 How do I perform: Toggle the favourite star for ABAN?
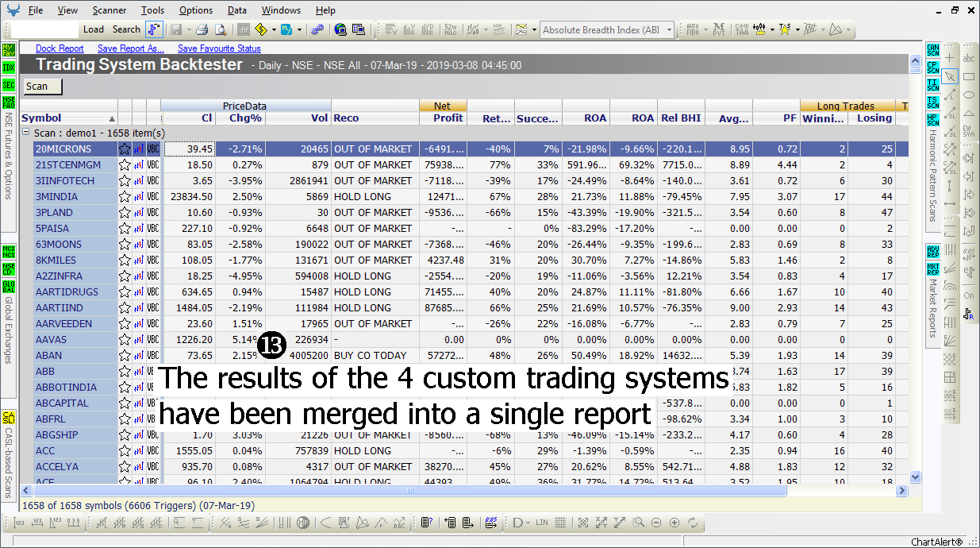pyautogui.click(x=125, y=355)
